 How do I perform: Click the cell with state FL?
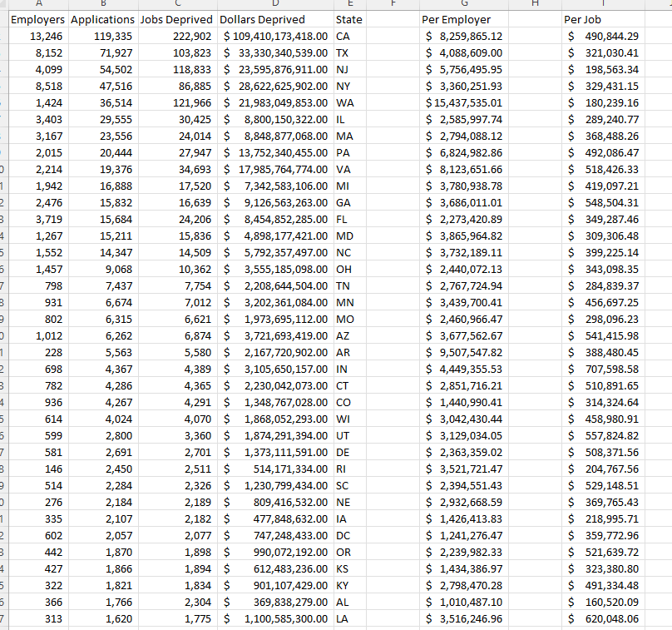pos(350,220)
